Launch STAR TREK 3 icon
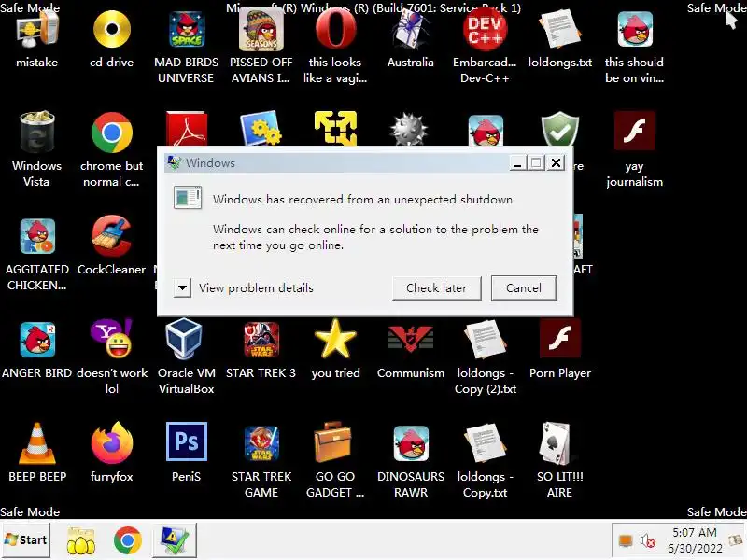This screenshot has width=747, height=560. [261, 340]
